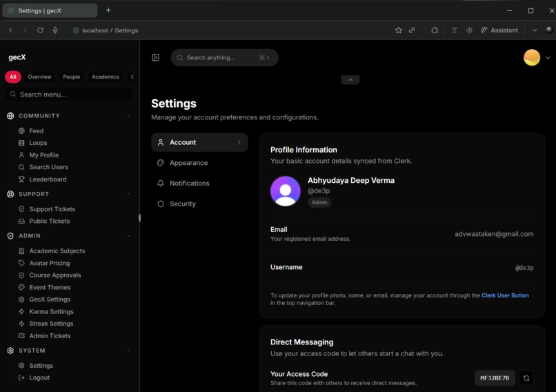
Task: Collapse the header with up chevron
Action: point(350,80)
